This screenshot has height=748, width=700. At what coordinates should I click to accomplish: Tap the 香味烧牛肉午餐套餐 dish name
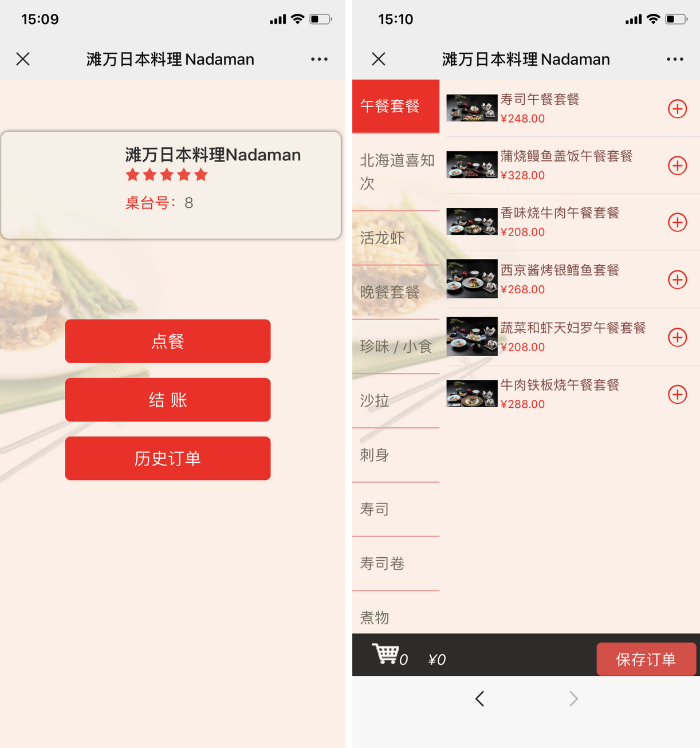pyautogui.click(x=560, y=212)
